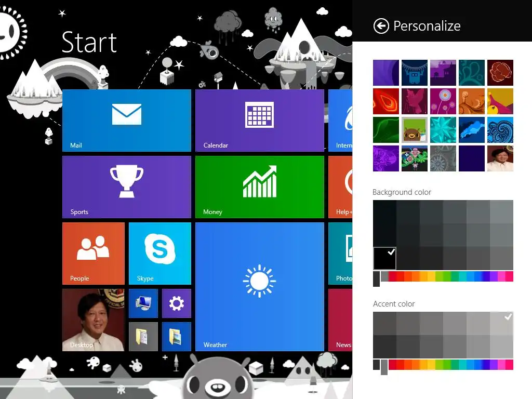Select the yellow and magenta bird background

[500, 101]
